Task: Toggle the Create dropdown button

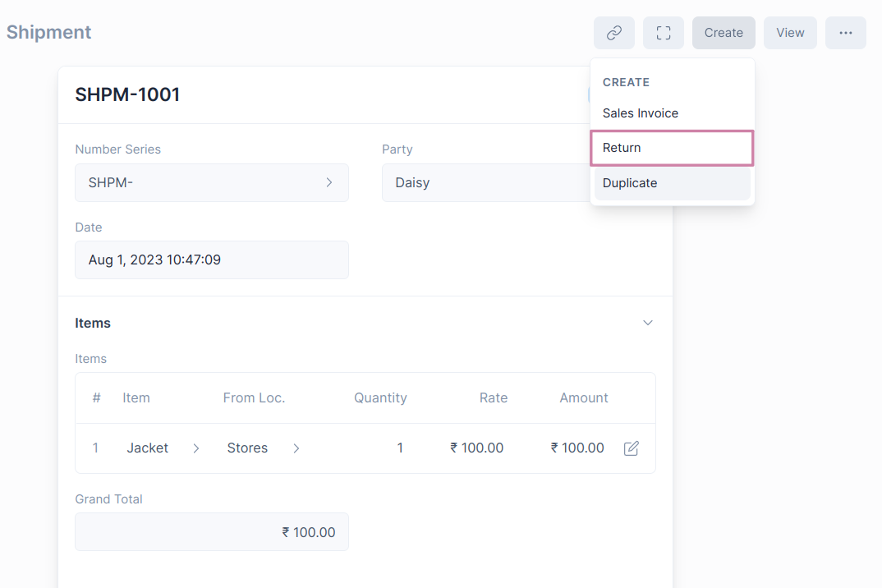Action: (723, 33)
